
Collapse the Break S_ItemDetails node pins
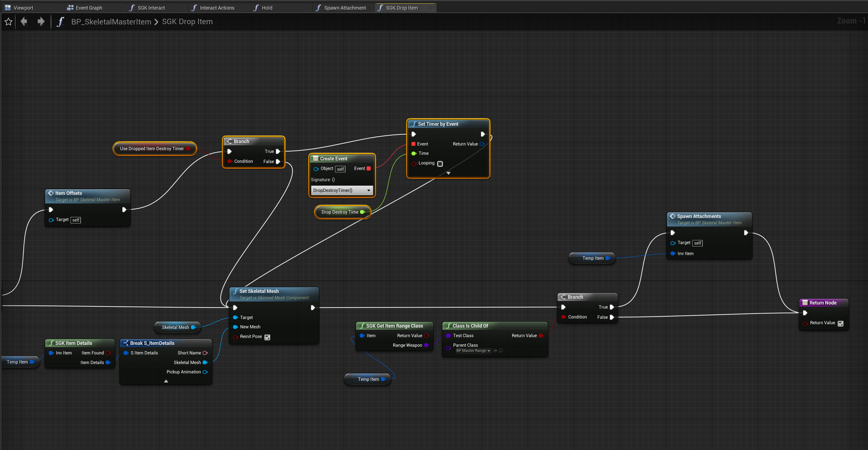[166, 381]
